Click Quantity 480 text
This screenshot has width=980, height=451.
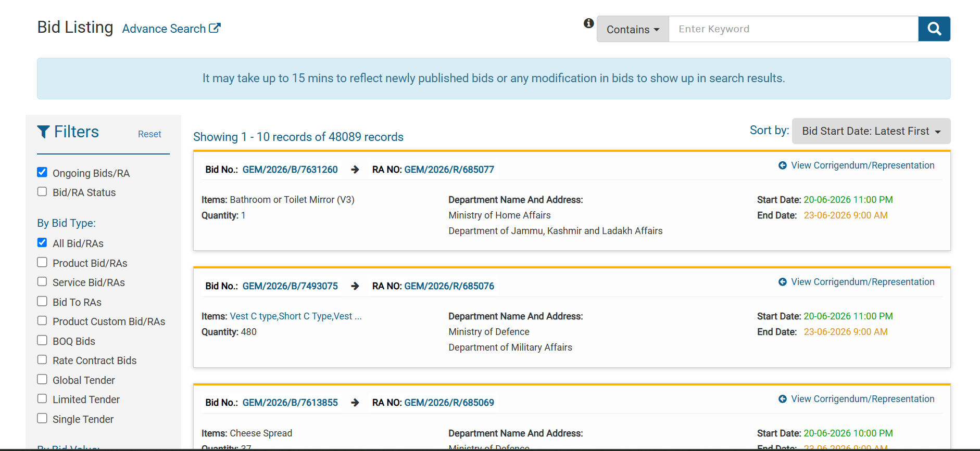[229, 332]
